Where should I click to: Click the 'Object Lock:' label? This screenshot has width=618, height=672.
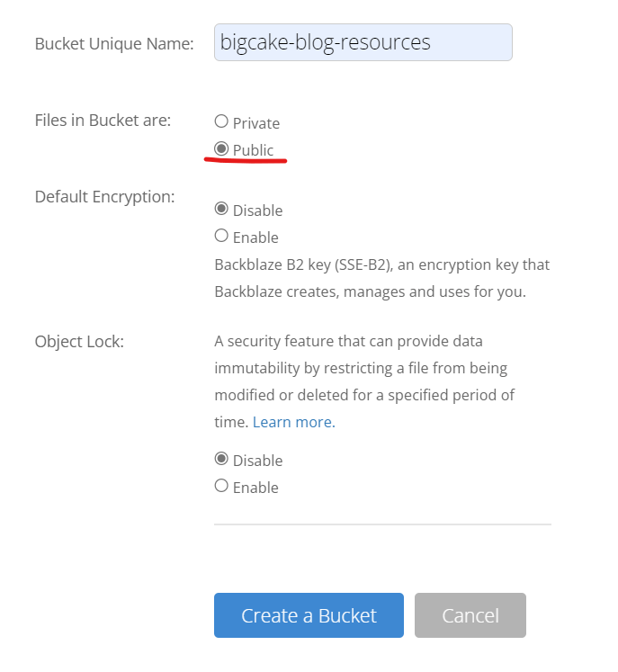click(79, 342)
